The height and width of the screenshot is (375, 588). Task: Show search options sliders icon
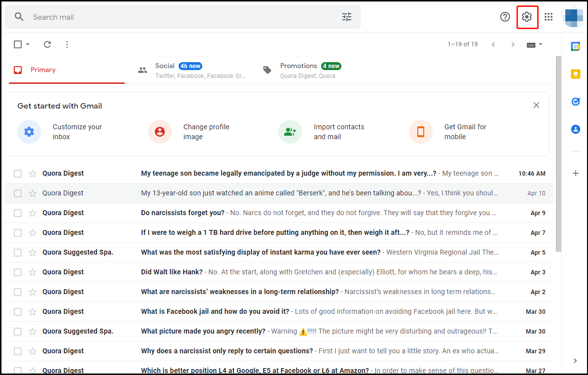pos(347,17)
